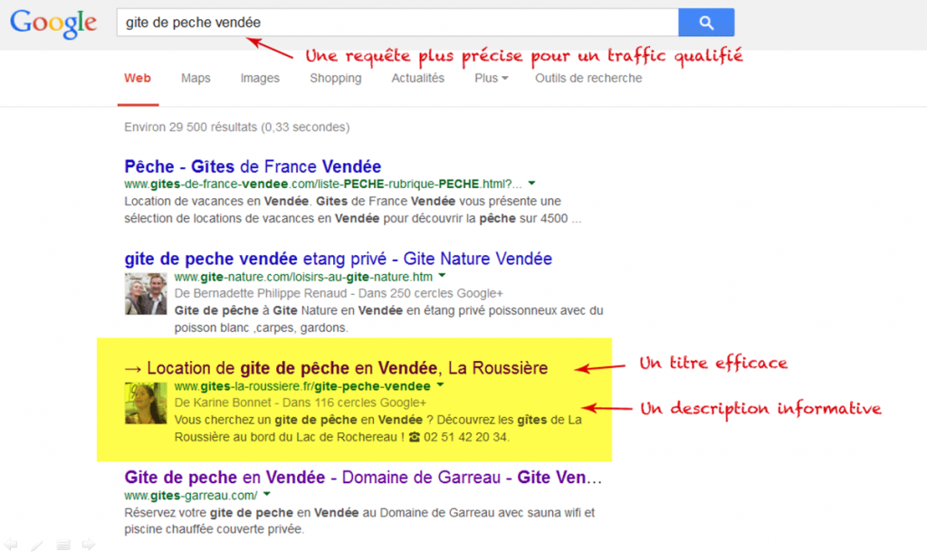Click the pen tool icon in slideshow controls

coord(36,545)
